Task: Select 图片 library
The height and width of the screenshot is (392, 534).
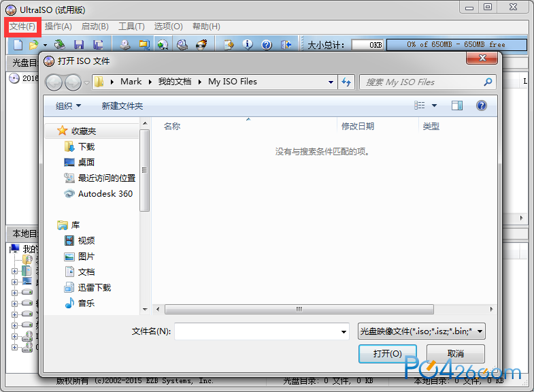Action: pyautogui.click(x=86, y=257)
